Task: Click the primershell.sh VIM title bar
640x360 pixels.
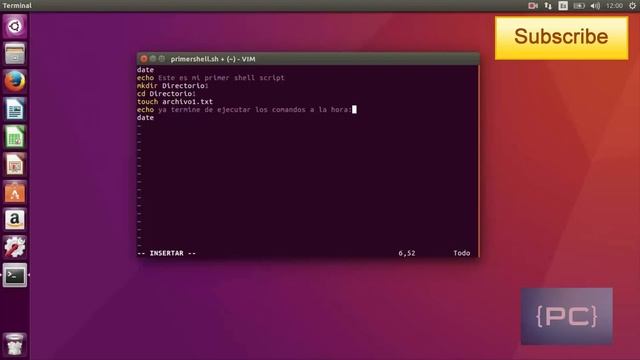Action: (x=308, y=59)
